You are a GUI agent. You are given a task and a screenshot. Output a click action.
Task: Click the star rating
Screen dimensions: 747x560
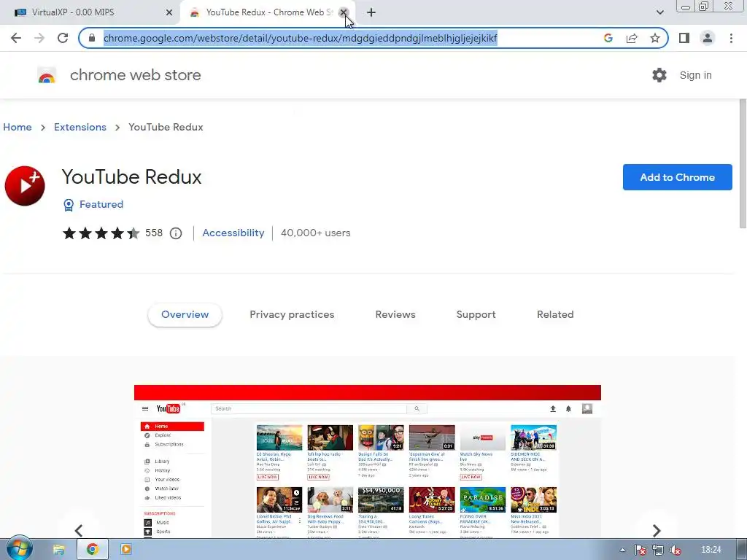coord(101,233)
